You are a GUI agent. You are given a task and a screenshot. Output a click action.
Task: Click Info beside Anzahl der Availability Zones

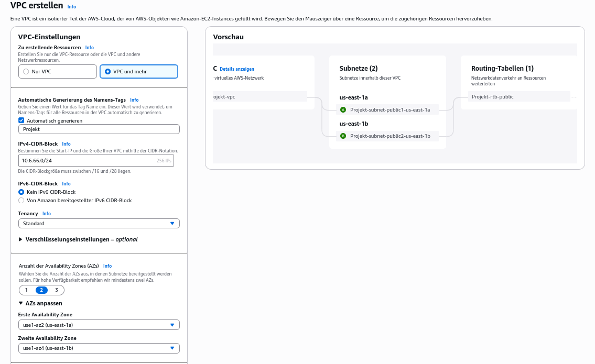[x=107, y=266]
